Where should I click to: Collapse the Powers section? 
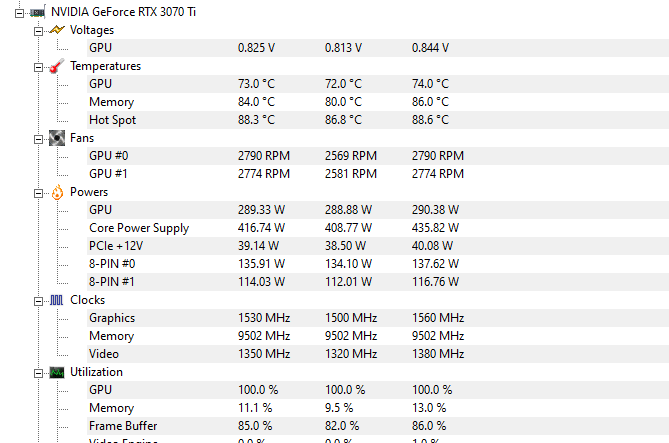[x=38, y=193]
